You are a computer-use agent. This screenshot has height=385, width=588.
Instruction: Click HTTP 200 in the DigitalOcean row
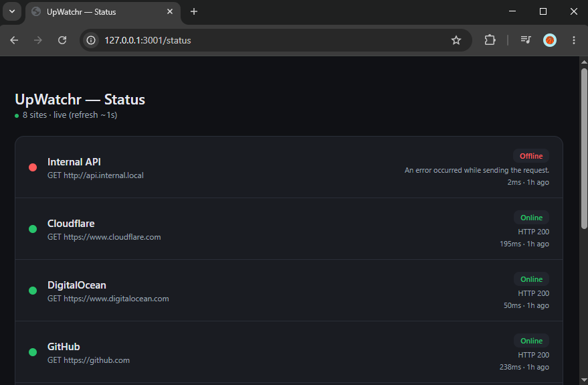click(533, 293)
